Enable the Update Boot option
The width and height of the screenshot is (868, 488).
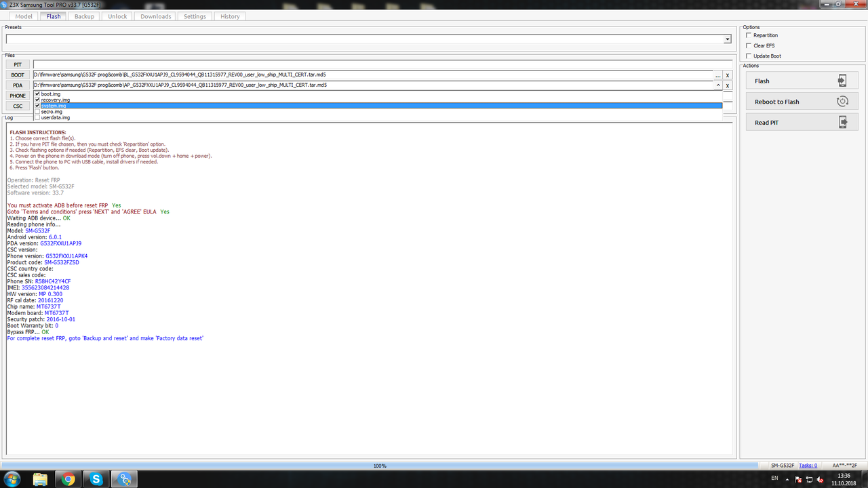click(x=749, y=56)
